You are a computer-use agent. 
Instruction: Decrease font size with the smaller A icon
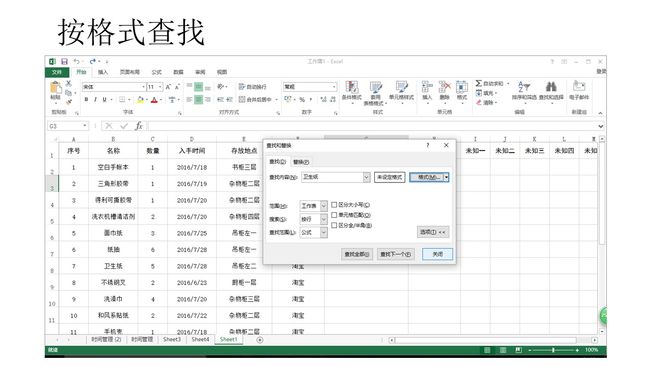pyautogui.click(x=177, y=87)
